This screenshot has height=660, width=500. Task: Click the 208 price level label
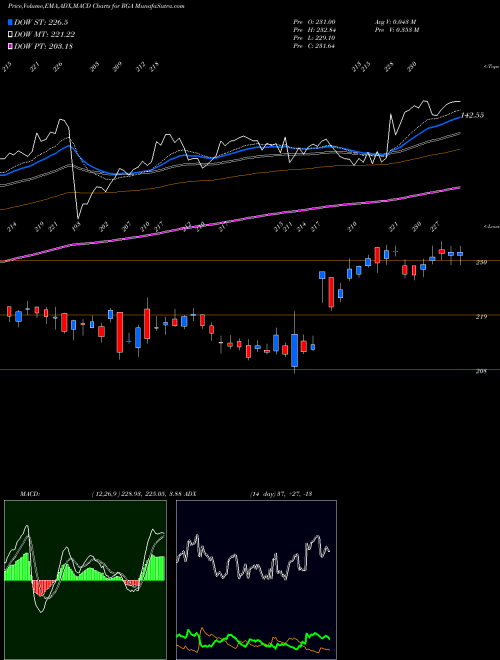481,371
